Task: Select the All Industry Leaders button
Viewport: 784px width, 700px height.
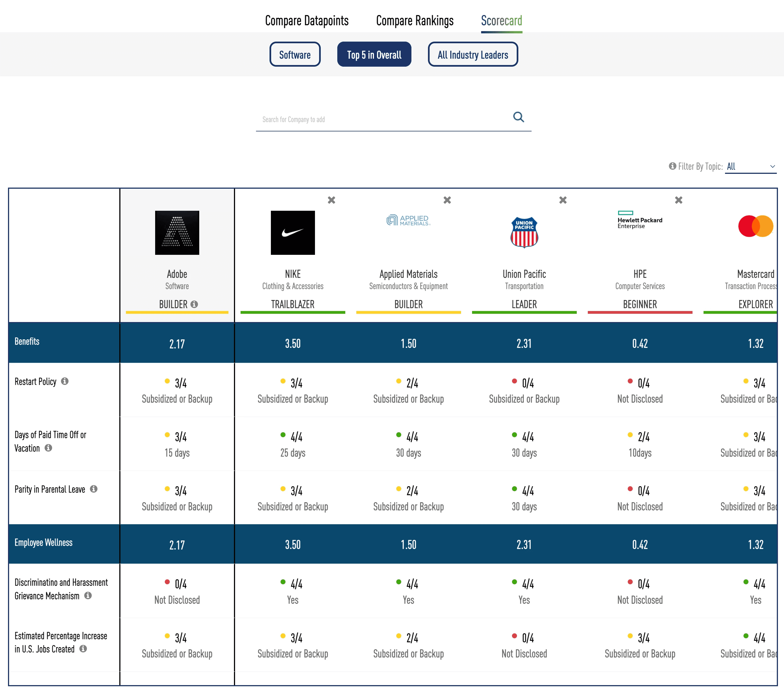Action: [x=472, y=55]
